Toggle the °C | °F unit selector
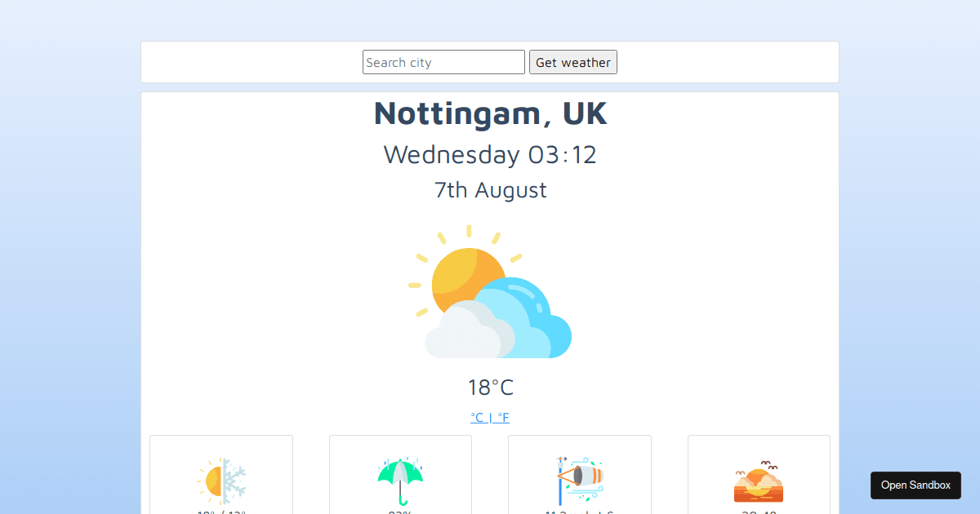The image size is (980, 514). [x=490, y=417]
